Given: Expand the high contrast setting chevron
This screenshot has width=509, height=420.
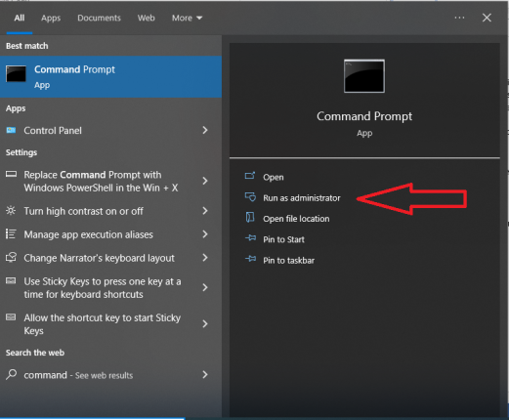Looking at the screenshot, I should pos(205,211).
